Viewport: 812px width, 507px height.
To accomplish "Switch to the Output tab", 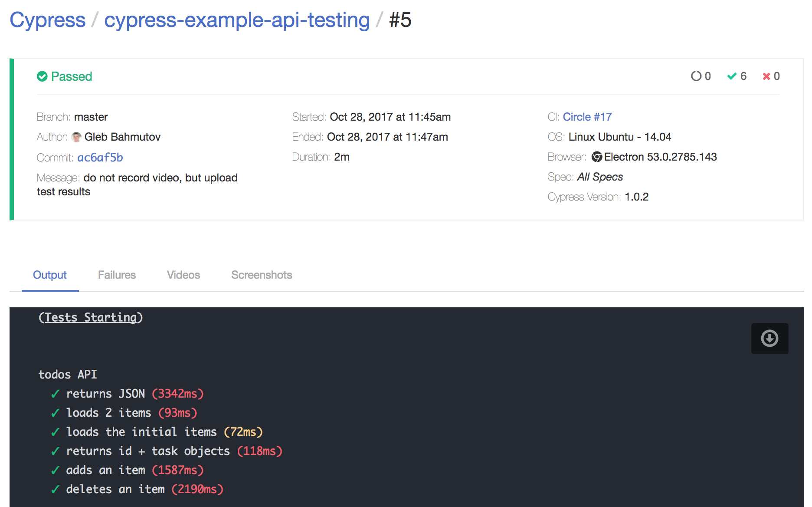I will 50,275.
